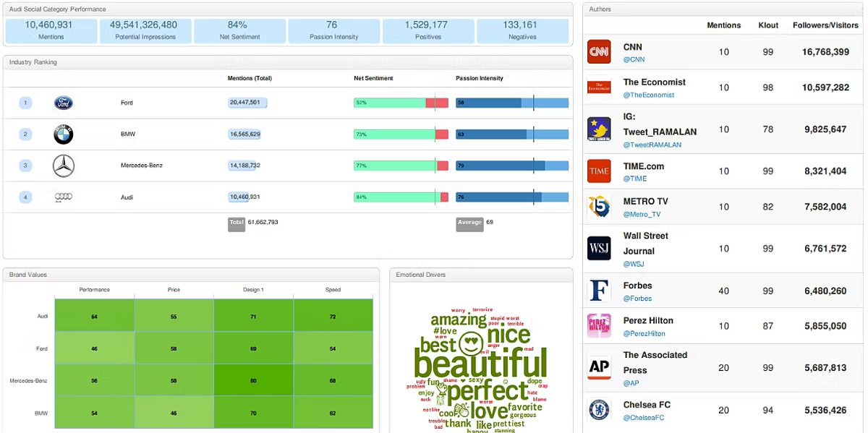Click Ford's 52% net sentiment bar
Viewport: 868px width, 433px height.
[401, 103]
